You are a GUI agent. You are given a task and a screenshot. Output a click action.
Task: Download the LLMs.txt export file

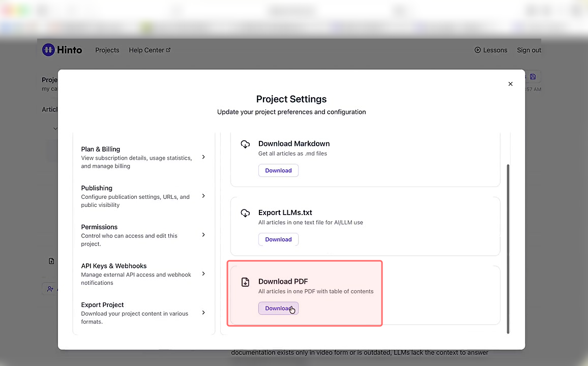(x=278, y=239)
